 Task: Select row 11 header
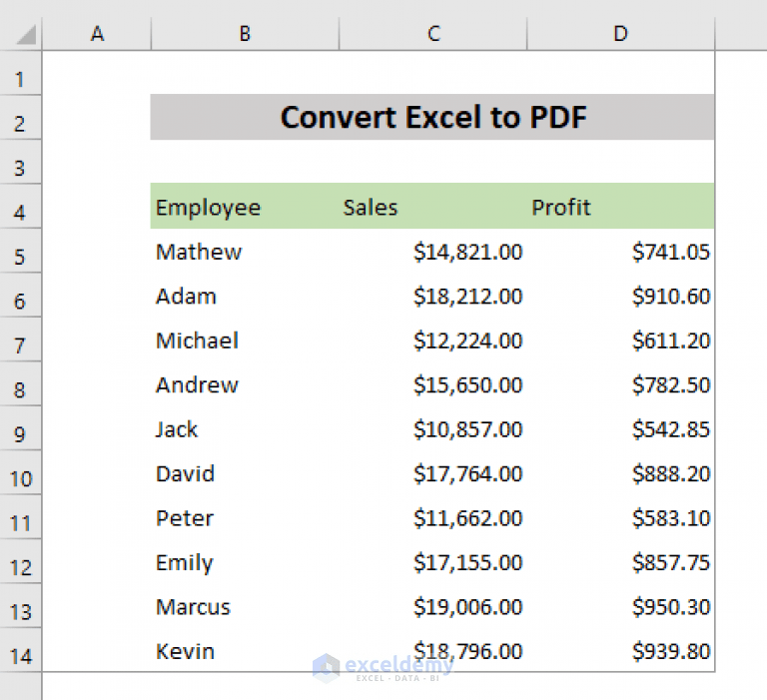click(21, 517)
